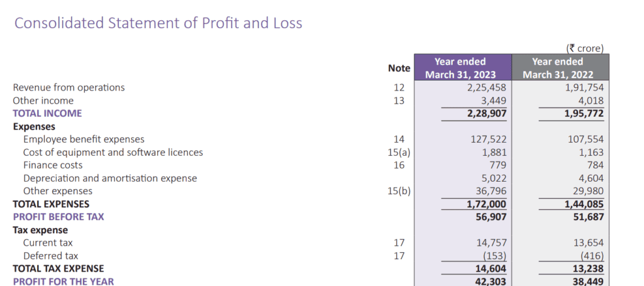This screenshot has height=286, width=644.
Task: Click the Note column header
Action: pyautogui.click(x=399, y=69)
